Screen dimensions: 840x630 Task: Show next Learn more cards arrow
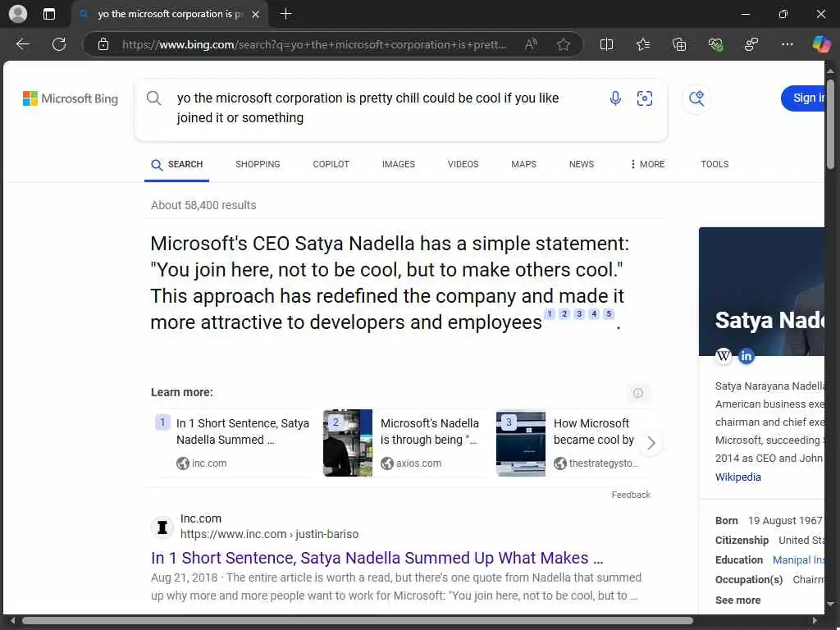[651, 443]
